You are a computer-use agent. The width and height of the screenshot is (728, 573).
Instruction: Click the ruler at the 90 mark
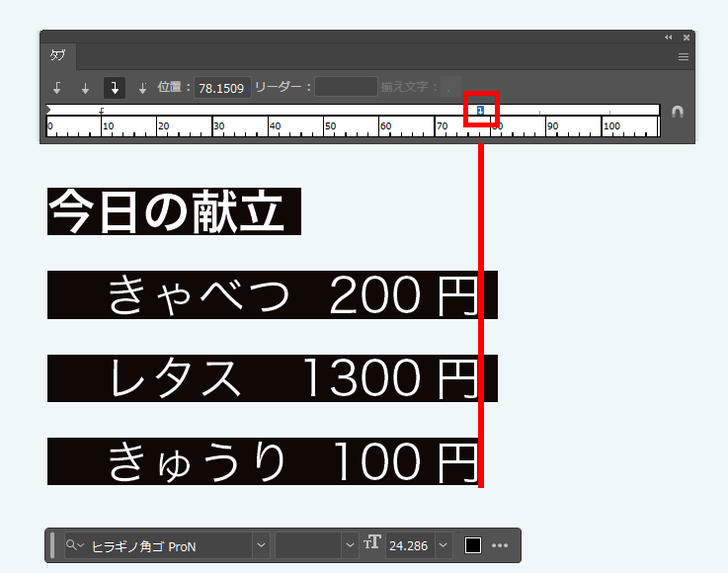coord(552,126)
